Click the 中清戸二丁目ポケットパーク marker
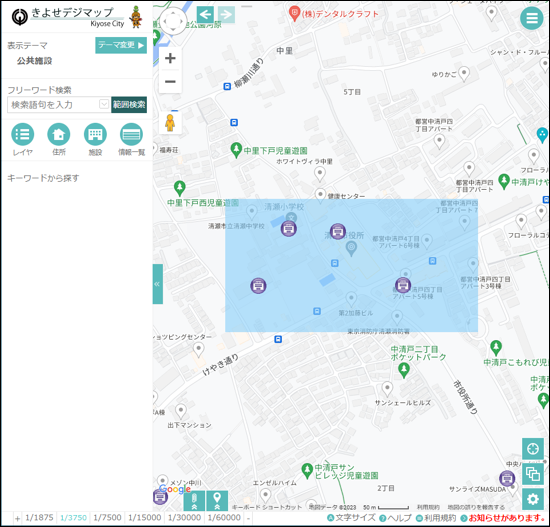Screen dimensions: 550x527 [x=404, y=371]
